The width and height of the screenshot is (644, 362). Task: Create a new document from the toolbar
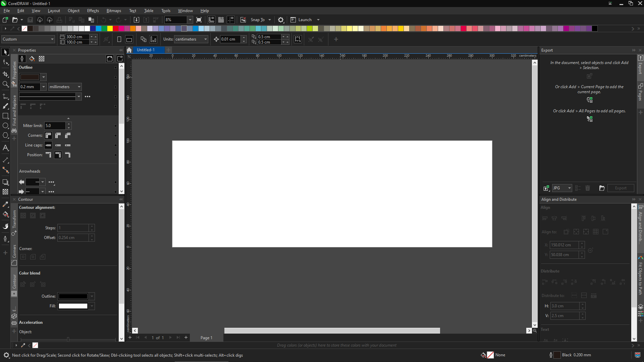(5, 20)
